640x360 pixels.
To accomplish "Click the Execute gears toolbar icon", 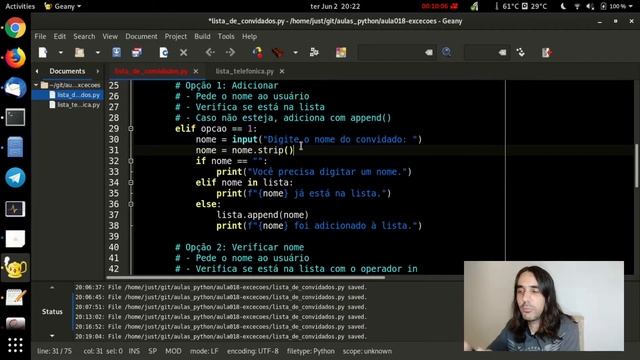I will 314,52.
